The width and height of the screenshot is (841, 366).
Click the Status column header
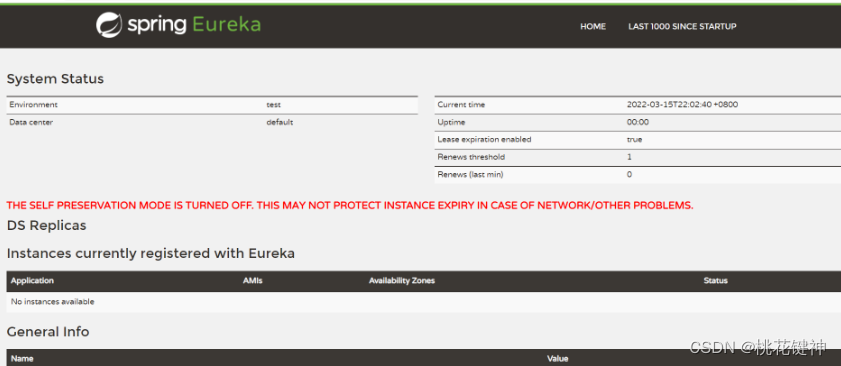pyautogui.click(x=715, y=281)
